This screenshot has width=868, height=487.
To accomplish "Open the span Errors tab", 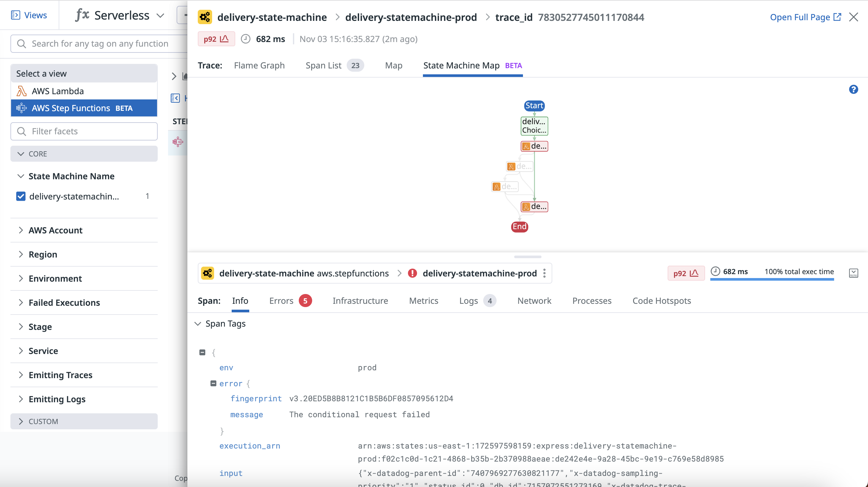I will point(290,301).
